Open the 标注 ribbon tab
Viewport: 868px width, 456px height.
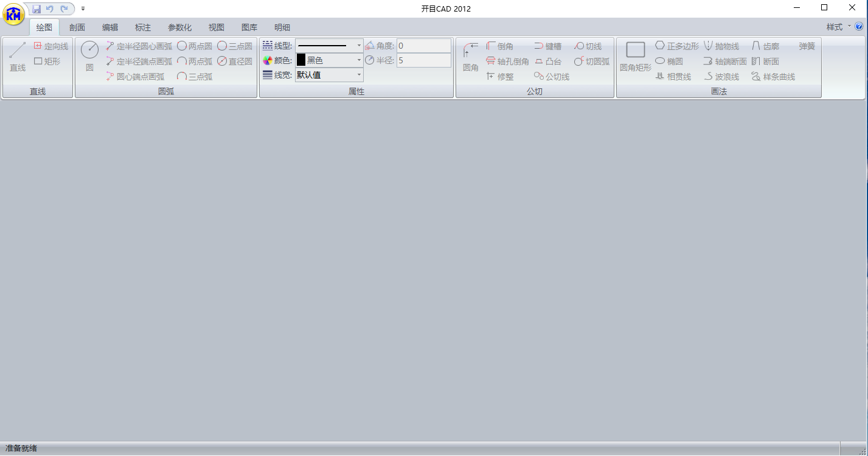pos(143,27)
